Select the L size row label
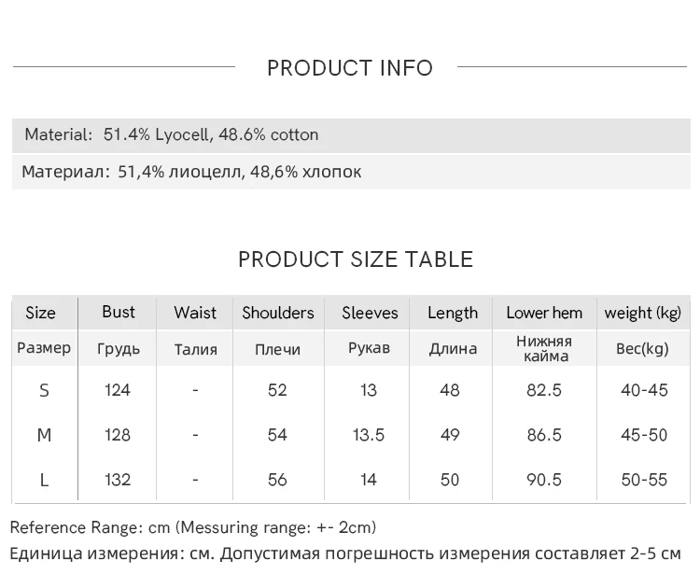This screenshot has width=700, height=588. pyautogui.click(x=44, y=480)
